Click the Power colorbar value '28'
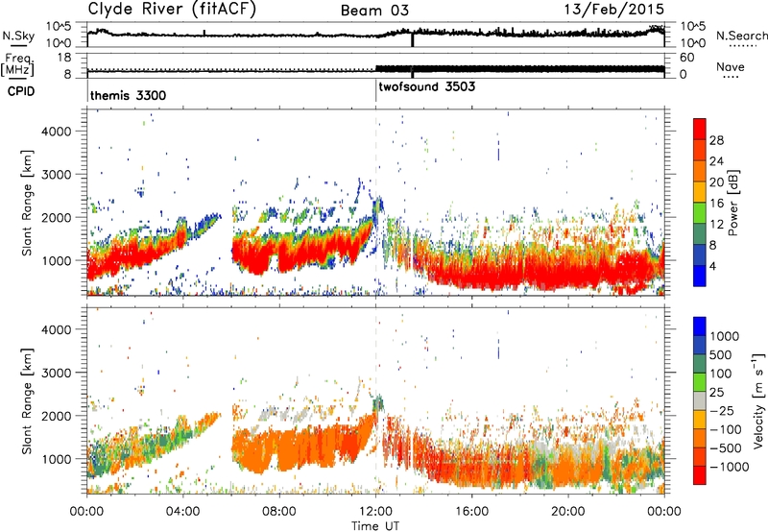The image size is (768, 532). [x=716, y=140]
